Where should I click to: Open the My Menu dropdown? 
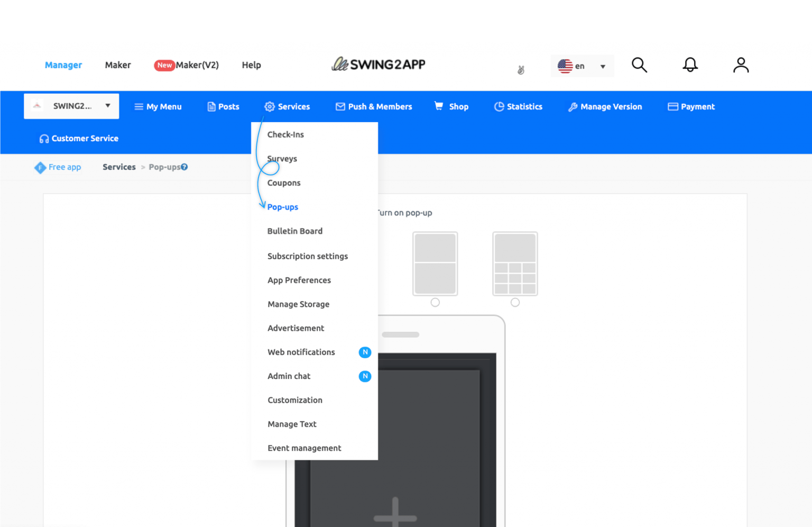click(158, 106)
